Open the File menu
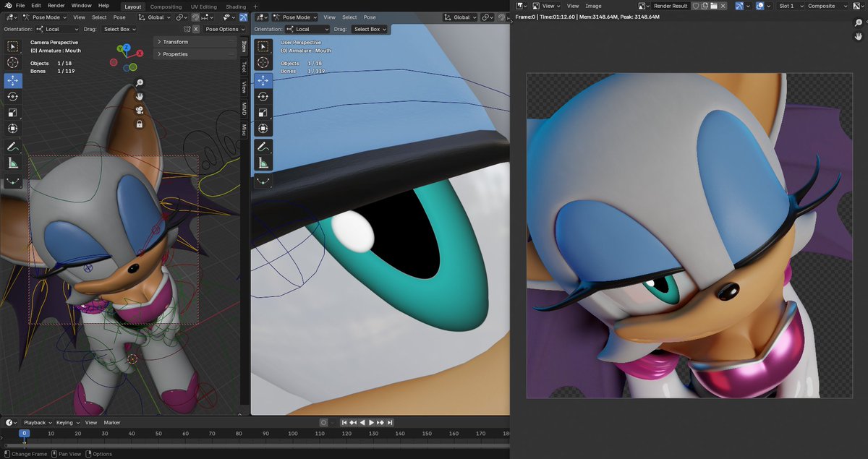Image resolution: width=868 pixels, height=459 pixels. [x=20, y=5]
